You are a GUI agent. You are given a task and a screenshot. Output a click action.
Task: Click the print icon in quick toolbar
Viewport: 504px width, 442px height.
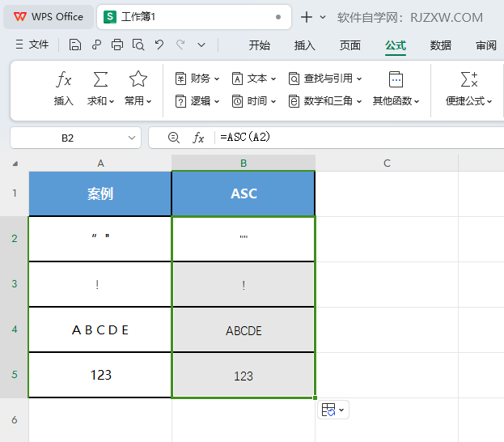coord(117,45)
